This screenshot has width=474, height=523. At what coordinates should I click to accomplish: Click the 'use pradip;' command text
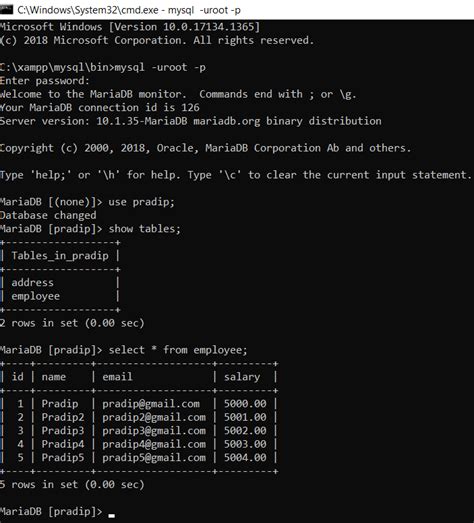141,202
